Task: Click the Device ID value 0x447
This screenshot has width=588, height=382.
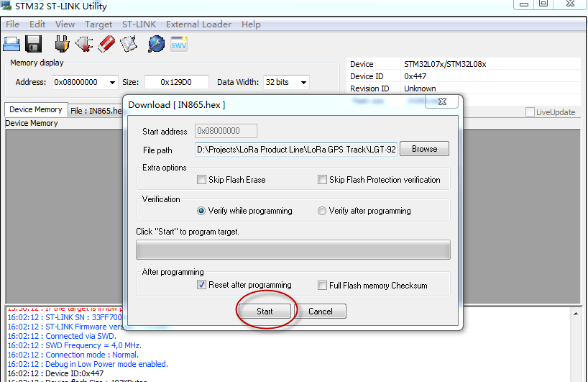Action: coord(415,76)
